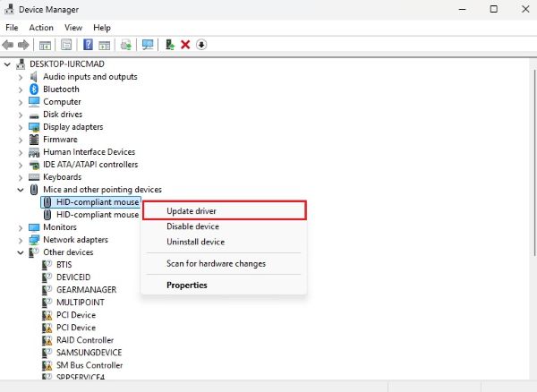Screen dimensions: 537x392
Task: Choose Disable device in context menu
Action: point(225,226)
